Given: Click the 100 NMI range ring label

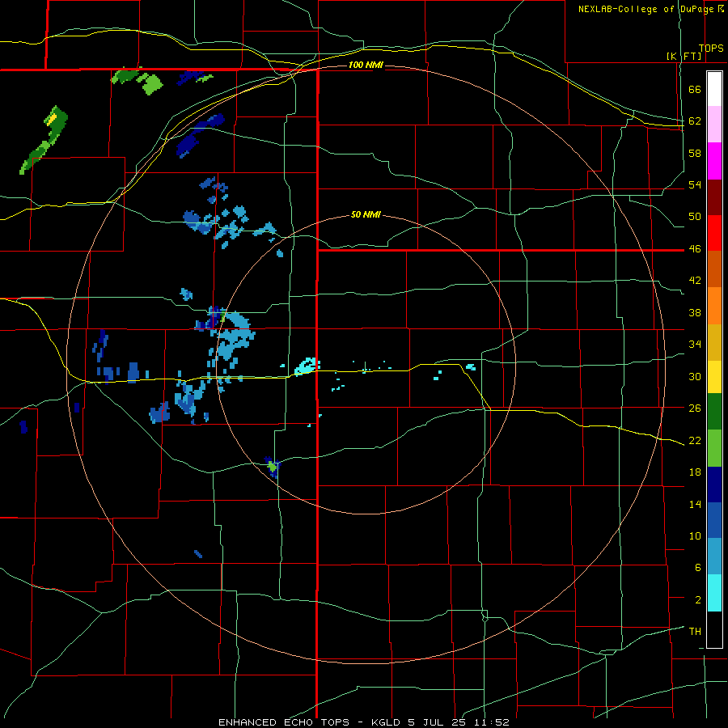Looking at the screenshot, I should (366, 65).
